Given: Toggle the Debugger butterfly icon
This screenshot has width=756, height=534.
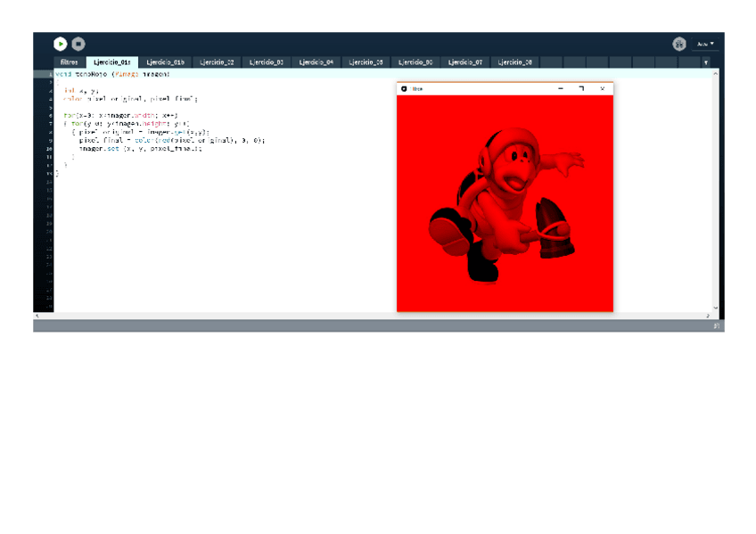Looking at the screenshot, I should click(x=679, y=44).
